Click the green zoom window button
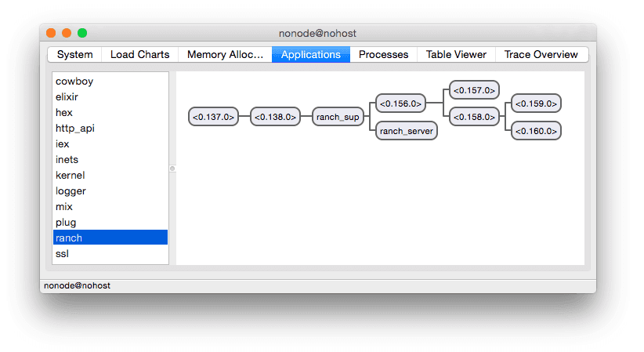 tap(82, 33)
